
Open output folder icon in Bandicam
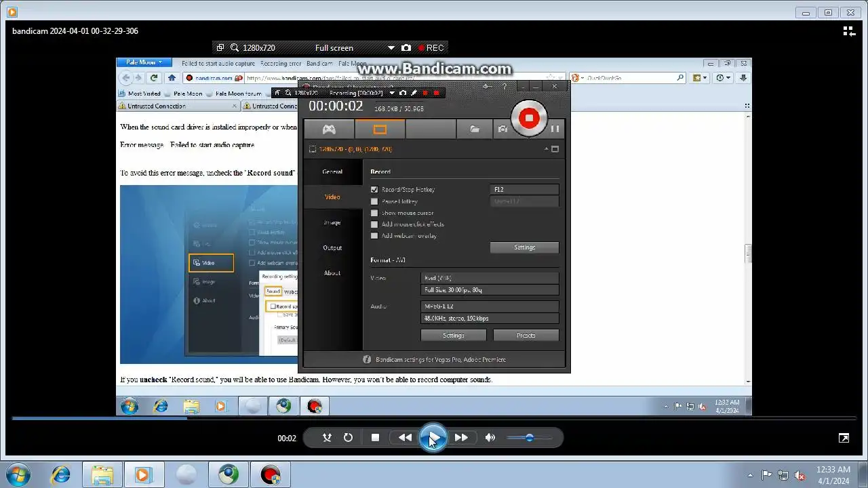pyautogui.click(x=475, y=129)
